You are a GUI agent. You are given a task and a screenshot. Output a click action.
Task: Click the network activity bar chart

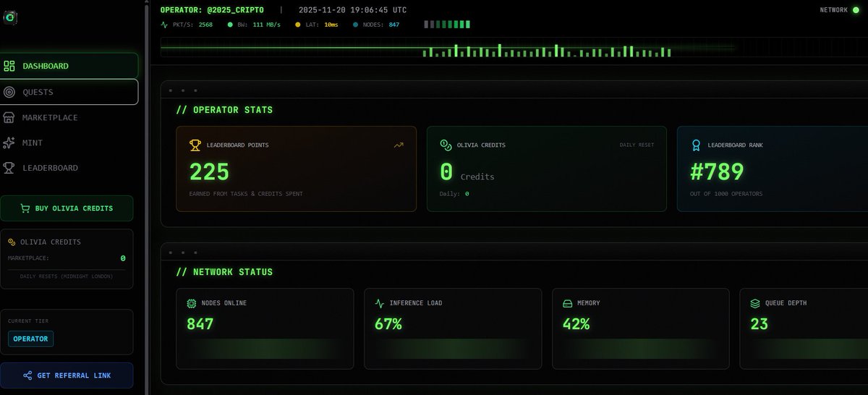pos(548,51)
